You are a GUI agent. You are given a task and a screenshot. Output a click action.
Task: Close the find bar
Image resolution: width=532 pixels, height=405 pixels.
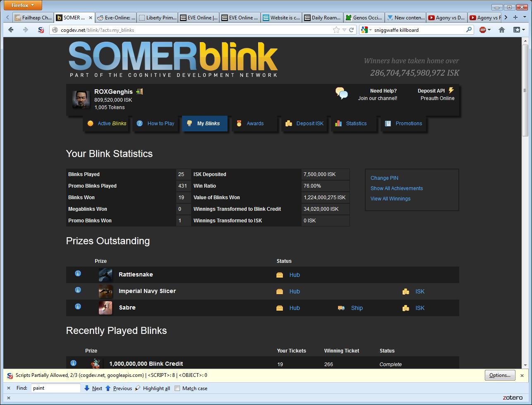pyautogui.click(x=9, y=388)
